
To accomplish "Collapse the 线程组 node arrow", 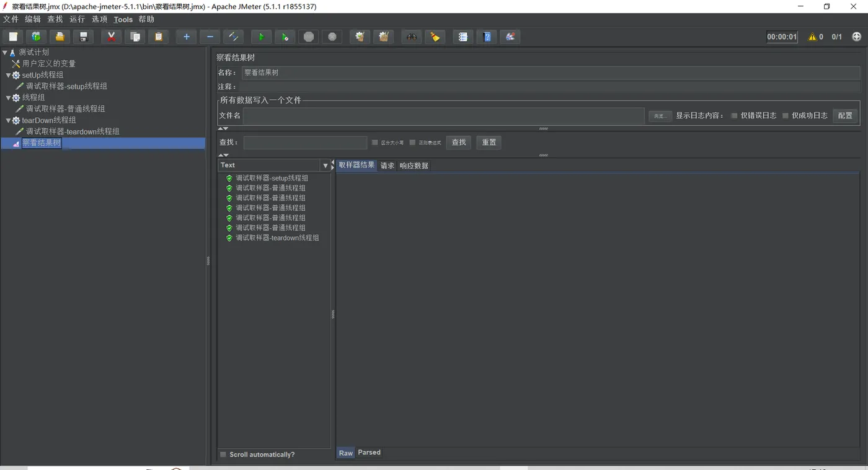I will click(x=9, y=97).
